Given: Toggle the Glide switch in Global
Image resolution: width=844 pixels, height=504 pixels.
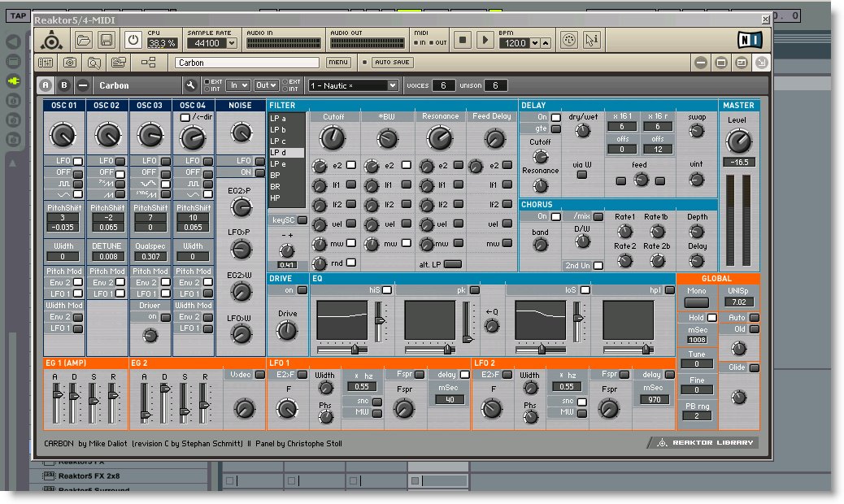Looking at the screenshot, I should [754, 368].
